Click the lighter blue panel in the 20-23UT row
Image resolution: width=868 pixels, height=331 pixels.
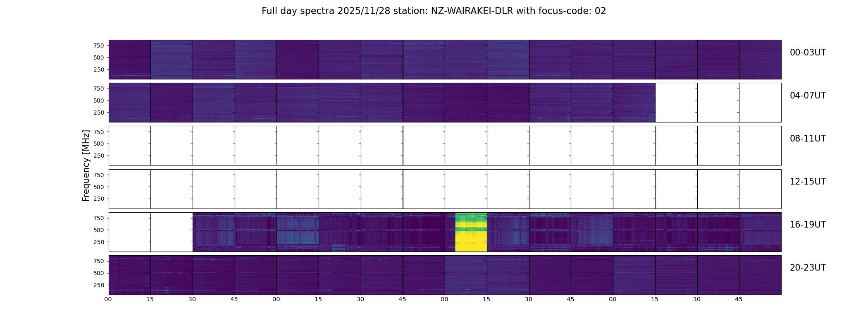click(466, 275)
